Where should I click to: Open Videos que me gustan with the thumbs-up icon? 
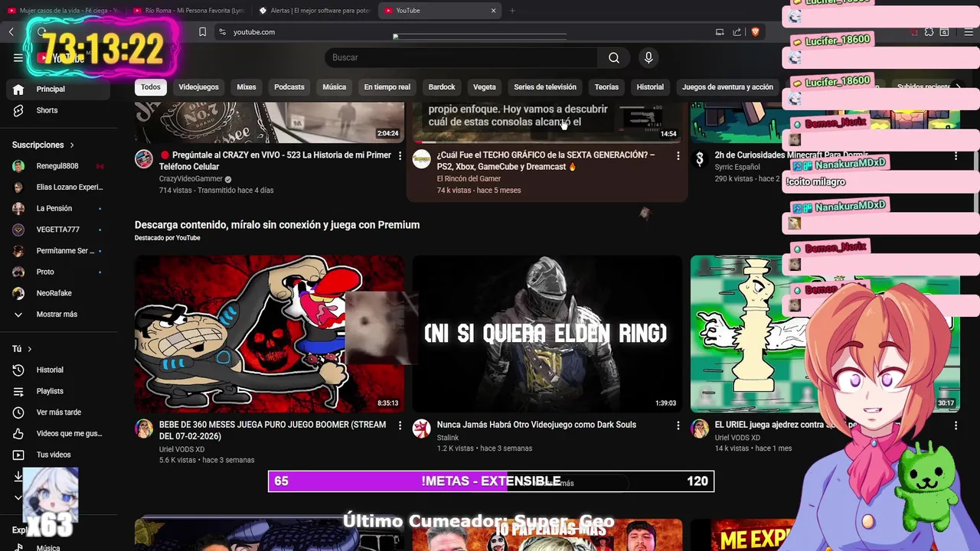(18, 433)
